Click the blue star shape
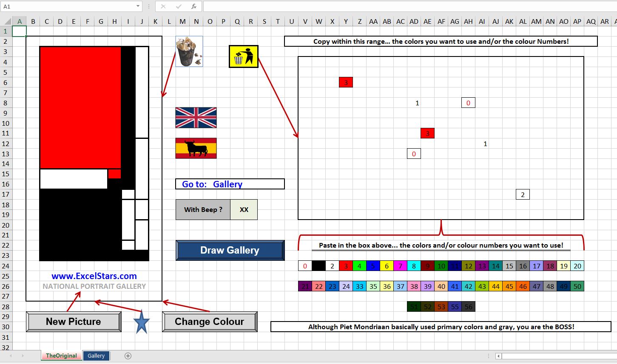 click(x=142, y=322)
